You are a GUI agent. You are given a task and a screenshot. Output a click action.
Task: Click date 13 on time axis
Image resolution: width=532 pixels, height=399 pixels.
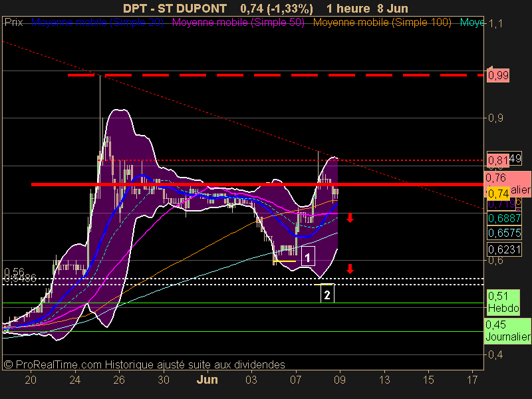pos(384,380)
